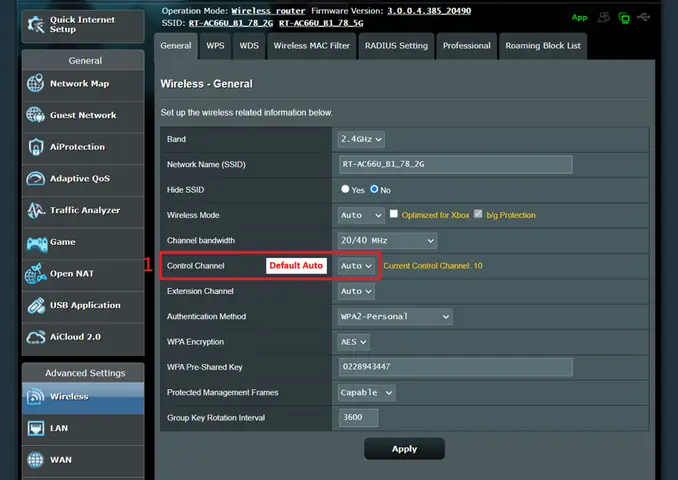Switch to the WPS tab
The width and height of the screenshot is (678, 480).
[215, 46]
